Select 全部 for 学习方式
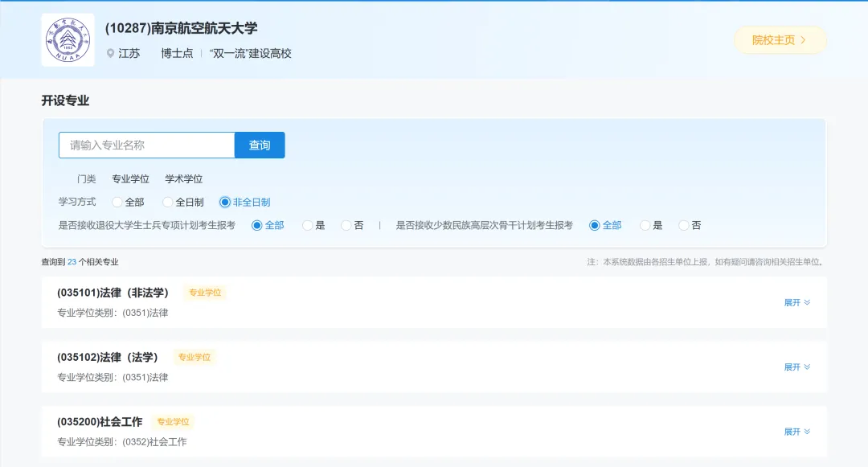Image resolution: width=868 pixels, height=467 pixels. click(128, 202)
